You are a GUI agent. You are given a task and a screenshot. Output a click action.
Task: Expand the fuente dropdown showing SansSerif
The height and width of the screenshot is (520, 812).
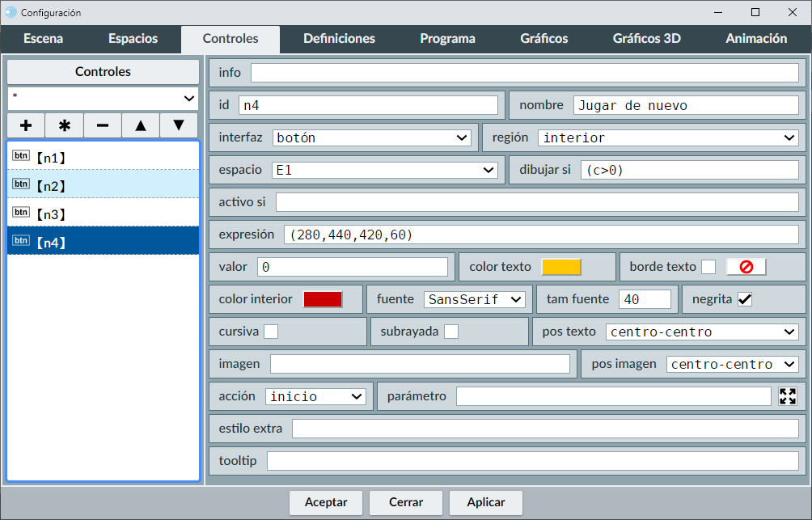[474, 299]
